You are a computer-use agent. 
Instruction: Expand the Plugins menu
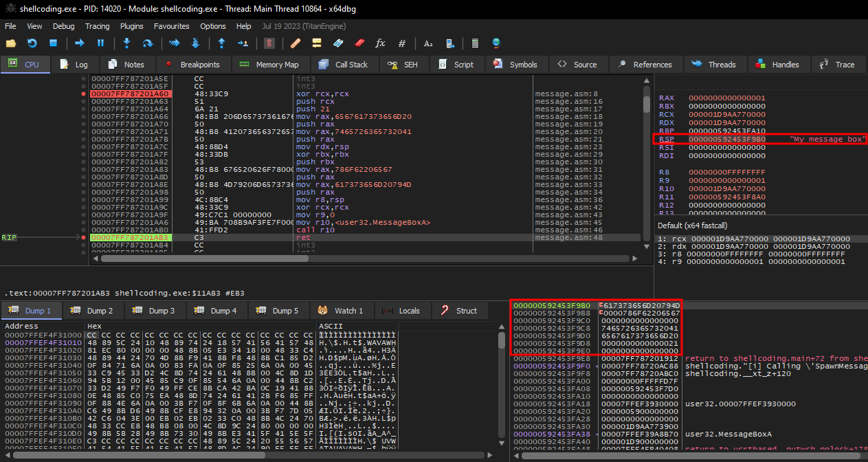(131, 26)
